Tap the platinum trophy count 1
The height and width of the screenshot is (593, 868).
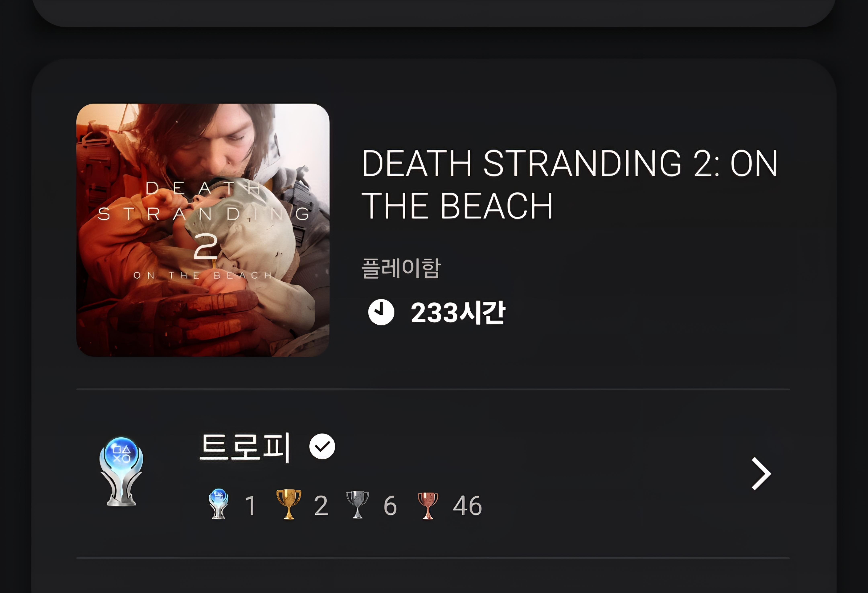coord(250,506)
